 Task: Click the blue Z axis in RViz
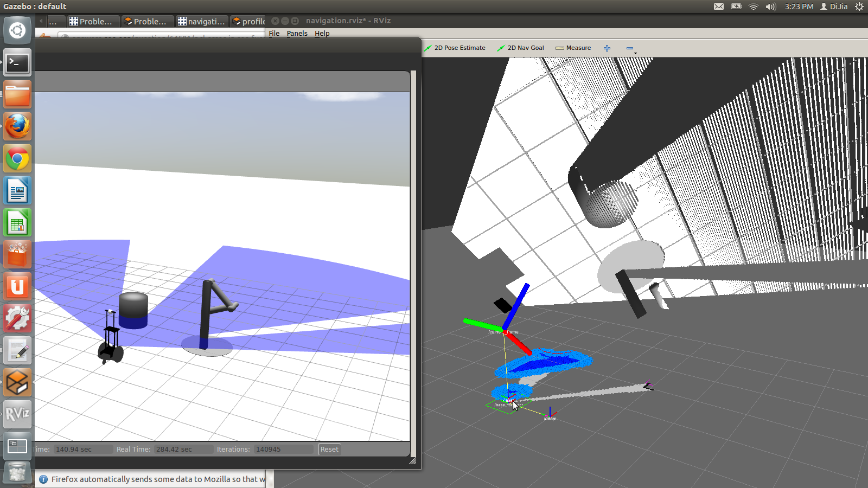[516, 307]
